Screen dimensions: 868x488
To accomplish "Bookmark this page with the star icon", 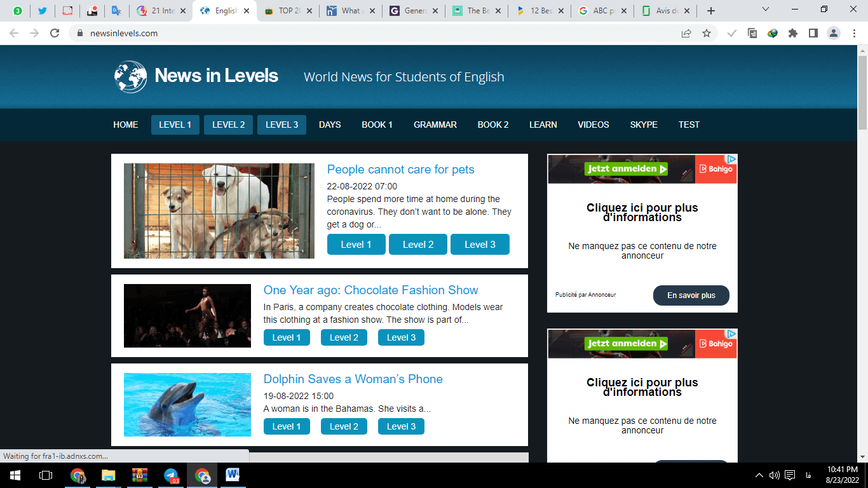I will click(707, 33).
